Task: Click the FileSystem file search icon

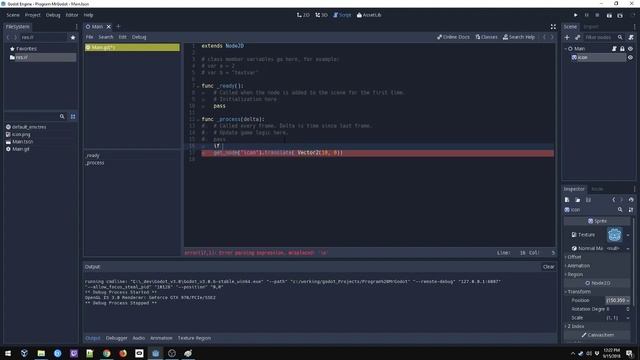Action: pyautogui.click(x=62, y=117)
